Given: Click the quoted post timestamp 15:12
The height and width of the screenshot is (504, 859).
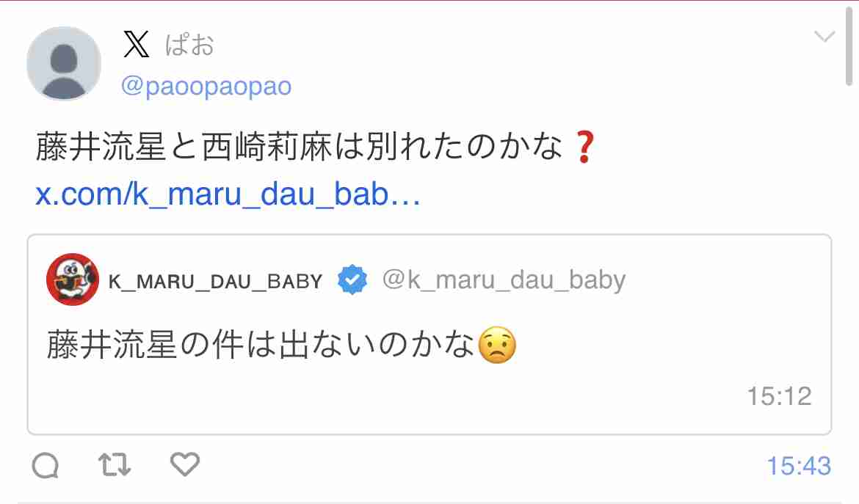Looking at the screenshot, I should pos(779,396).
